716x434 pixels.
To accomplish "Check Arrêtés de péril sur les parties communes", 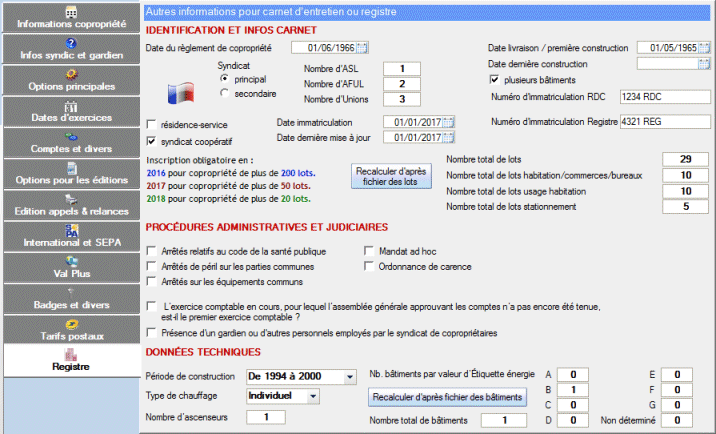I will [x=151, y=266].
